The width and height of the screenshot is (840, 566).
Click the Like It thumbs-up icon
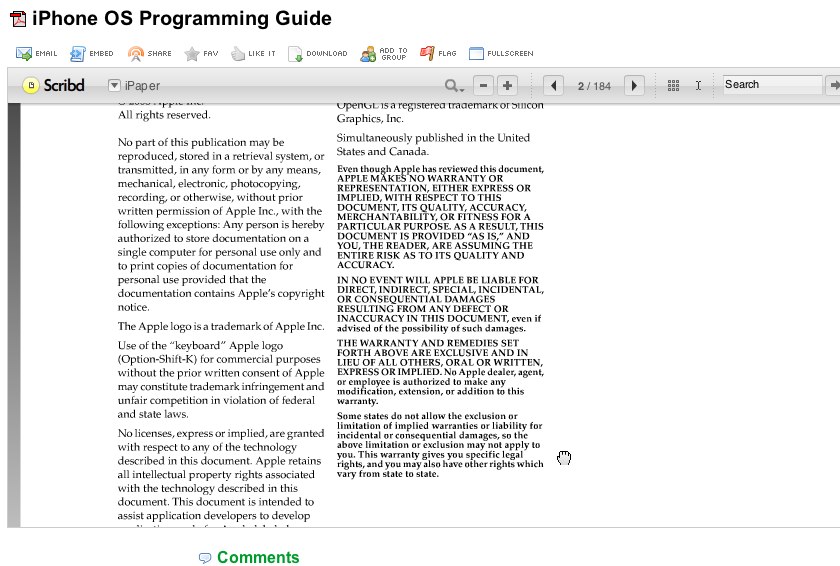238,54
